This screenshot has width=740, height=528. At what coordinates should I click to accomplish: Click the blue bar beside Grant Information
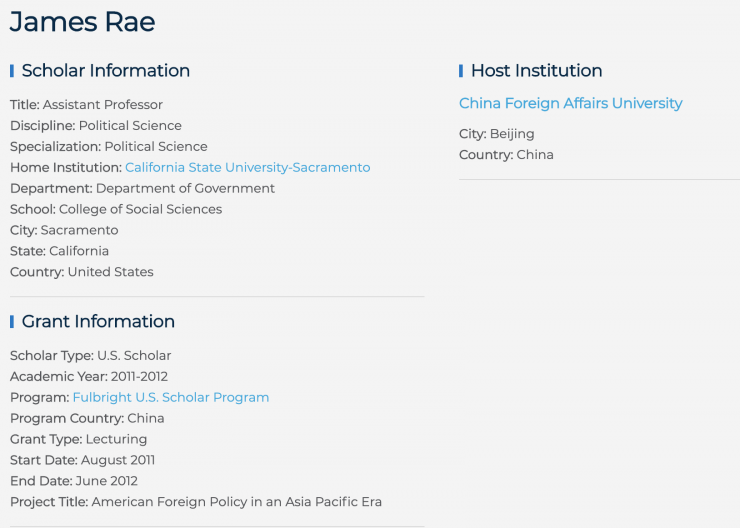pos(12,321)
